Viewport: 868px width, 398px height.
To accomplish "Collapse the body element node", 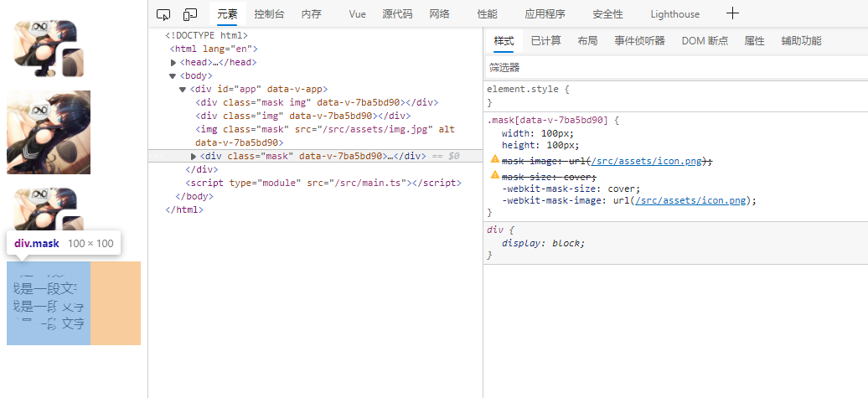I will [173, 76].
